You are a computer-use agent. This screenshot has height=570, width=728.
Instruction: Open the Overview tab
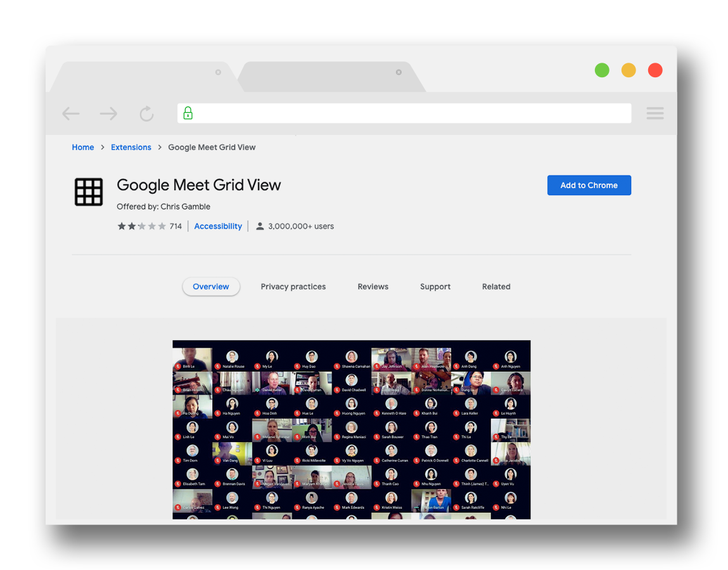[x=210, y=287]
